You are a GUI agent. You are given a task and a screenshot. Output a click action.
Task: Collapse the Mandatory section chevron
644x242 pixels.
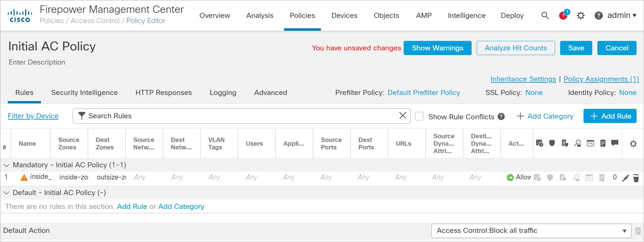pos(6,165)
